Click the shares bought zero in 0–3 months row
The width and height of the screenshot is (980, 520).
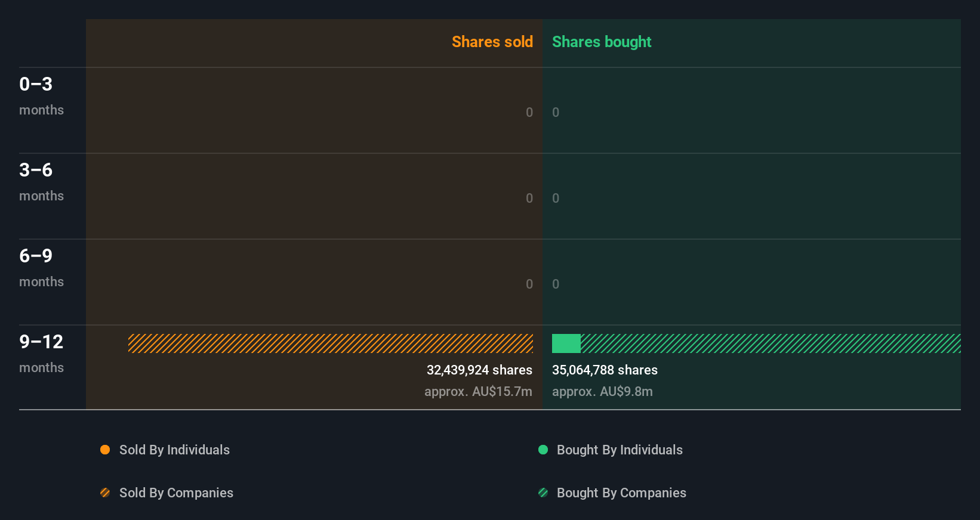[556, 113]
